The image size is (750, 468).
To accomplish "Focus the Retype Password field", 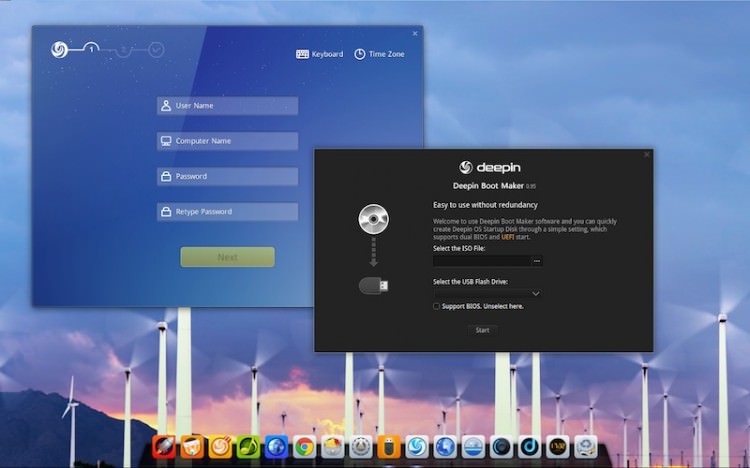I will 228,212.
